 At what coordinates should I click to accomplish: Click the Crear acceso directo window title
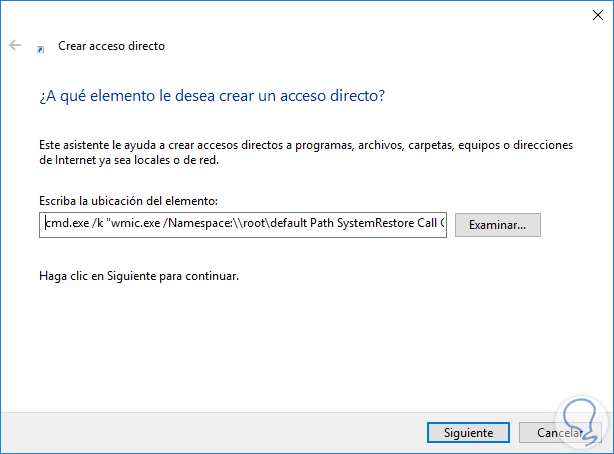[x=111, y=46]
